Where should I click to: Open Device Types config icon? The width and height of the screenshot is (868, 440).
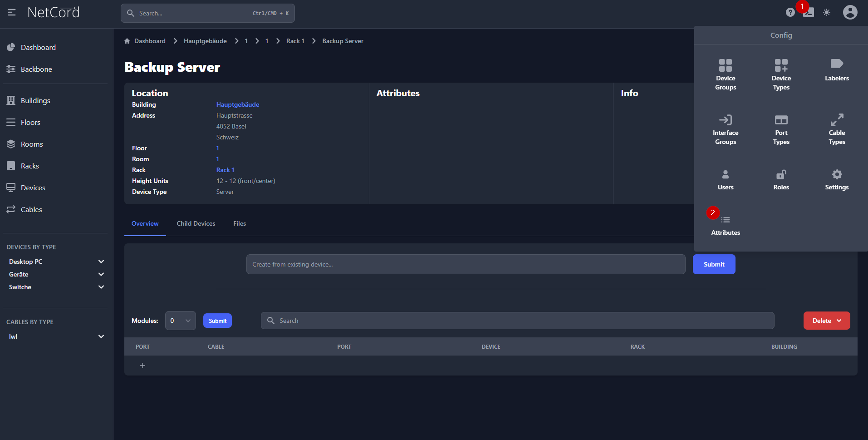point(781,74)
